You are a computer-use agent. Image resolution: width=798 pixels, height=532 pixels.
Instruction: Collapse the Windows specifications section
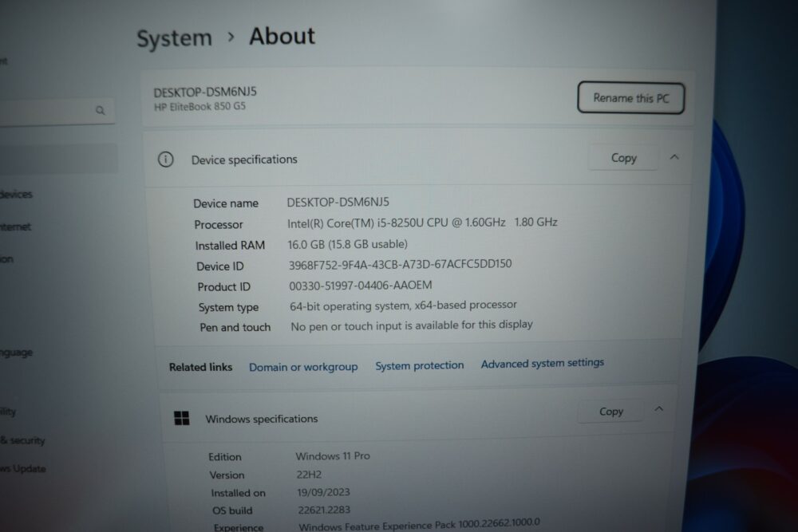point(658,409)
